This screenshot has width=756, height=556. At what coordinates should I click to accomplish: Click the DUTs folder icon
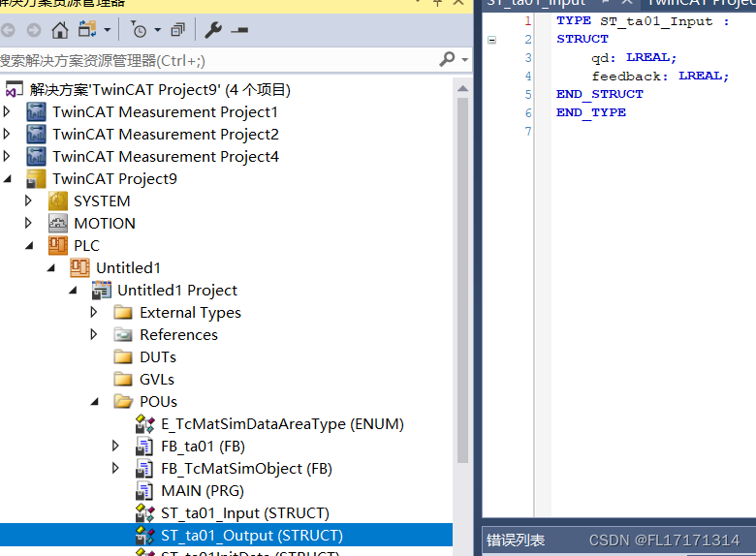[123, 357]
